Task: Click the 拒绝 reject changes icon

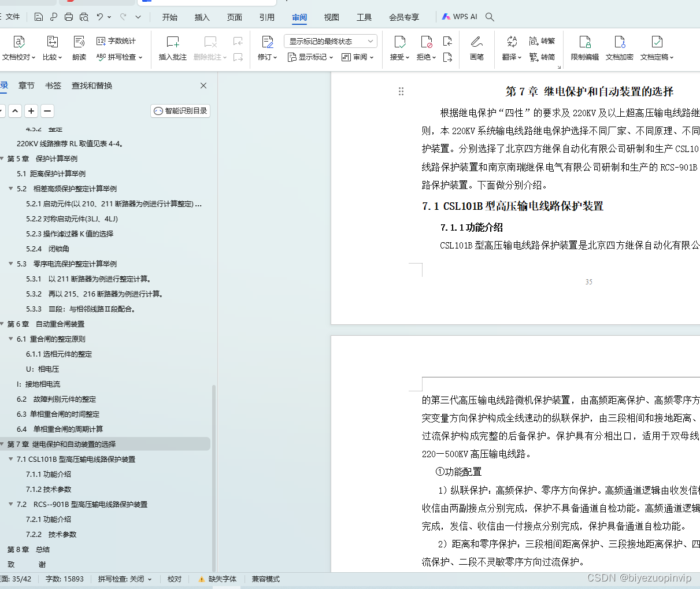Action: click(x=426, y=42)
